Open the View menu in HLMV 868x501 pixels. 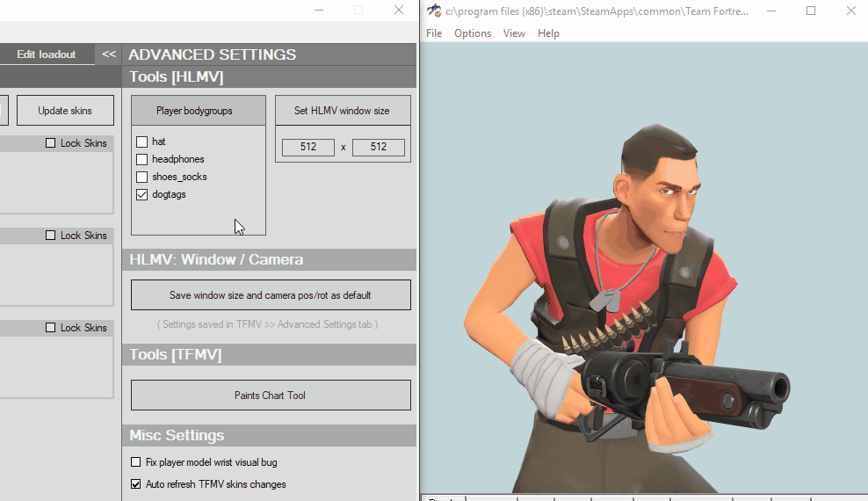click(x=514, y=33)
